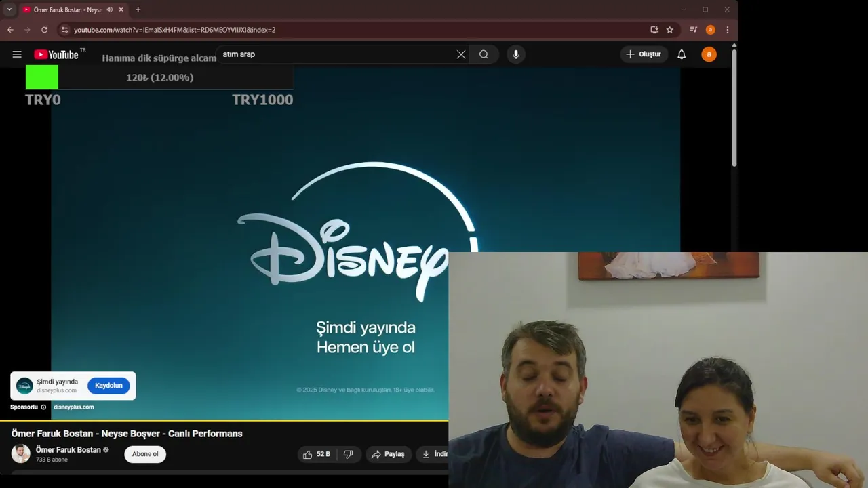Start voice search with the microphone

point(516,54)
